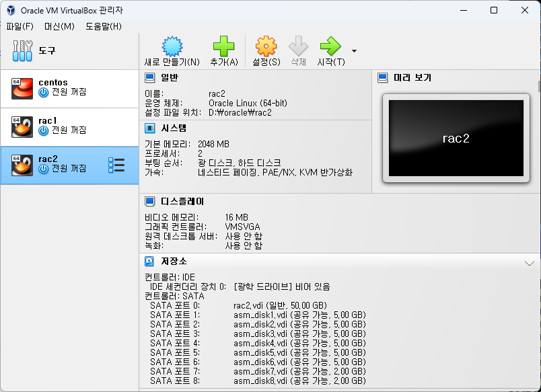Click the 미리 보기 header
The height and width of the screenshot is (392, 541).
[x=412, y=77]
